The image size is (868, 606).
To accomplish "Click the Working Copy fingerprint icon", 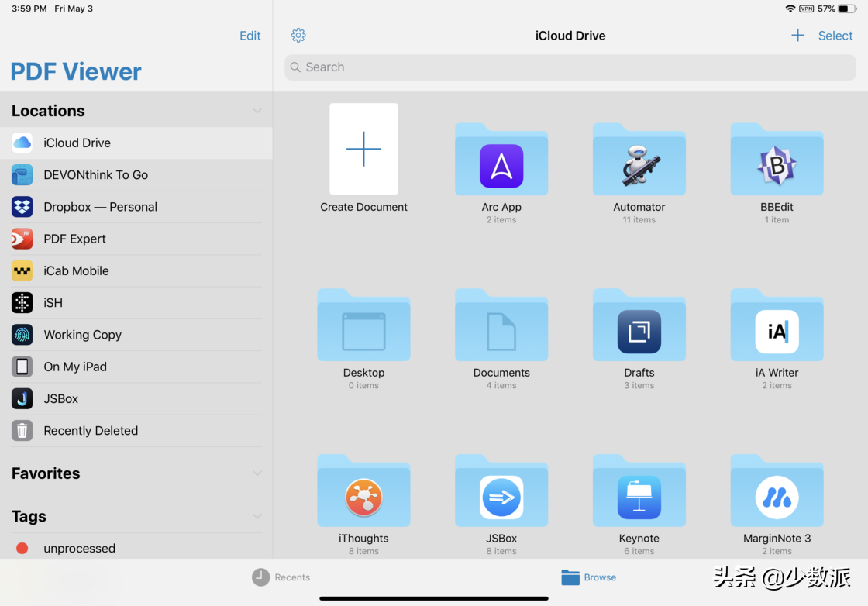I will 22,335.
